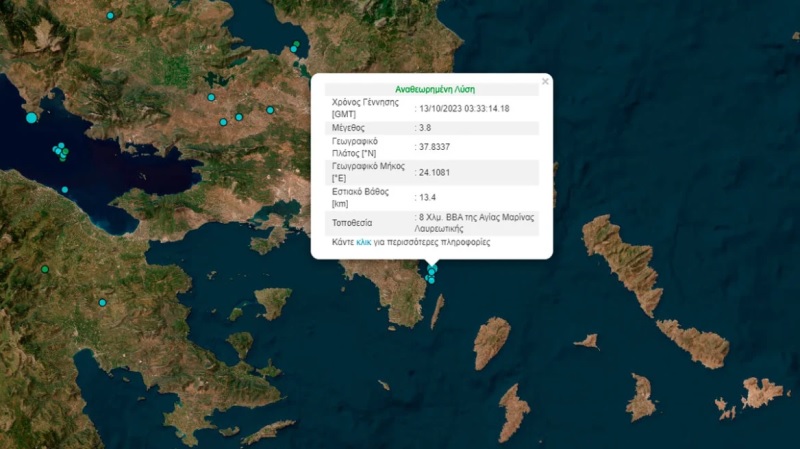Screen dimensions: 800x449
Task: Close the earthquake info popup
Action: 545,81
